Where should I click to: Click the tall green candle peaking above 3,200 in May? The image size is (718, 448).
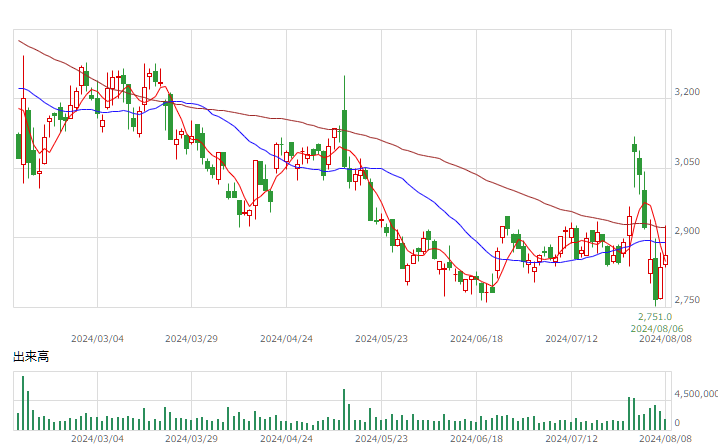click(x=344, y=122)
